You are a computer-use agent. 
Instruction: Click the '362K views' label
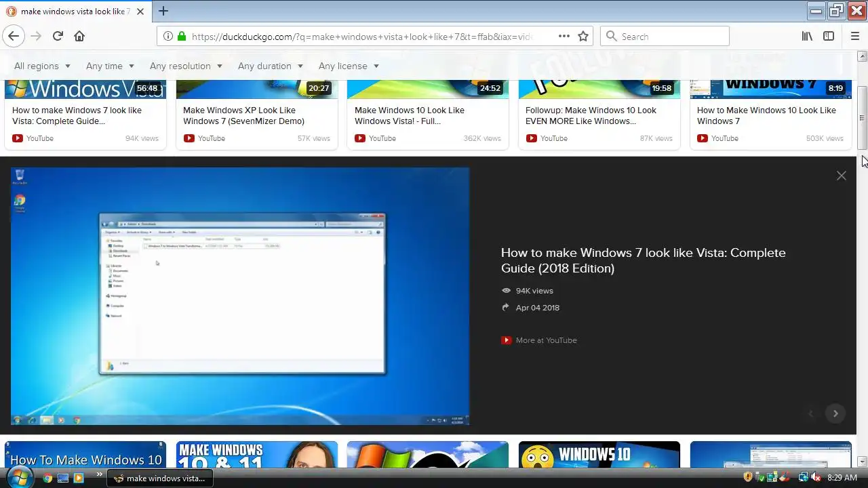coord(482,138)
